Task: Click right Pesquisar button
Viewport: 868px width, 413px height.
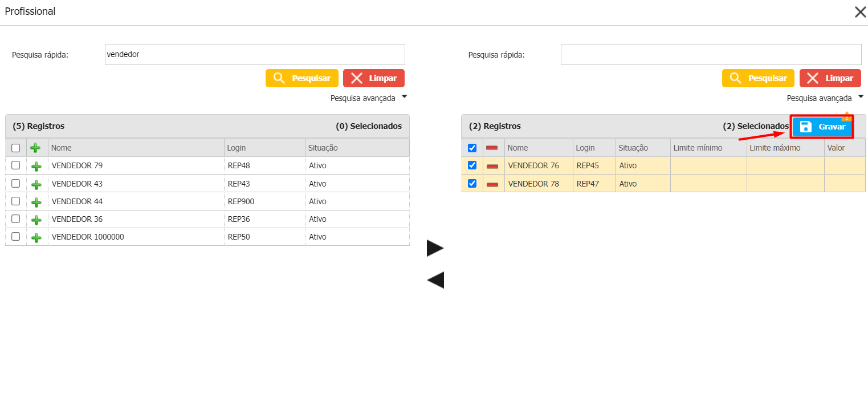Action: (758, 78)
